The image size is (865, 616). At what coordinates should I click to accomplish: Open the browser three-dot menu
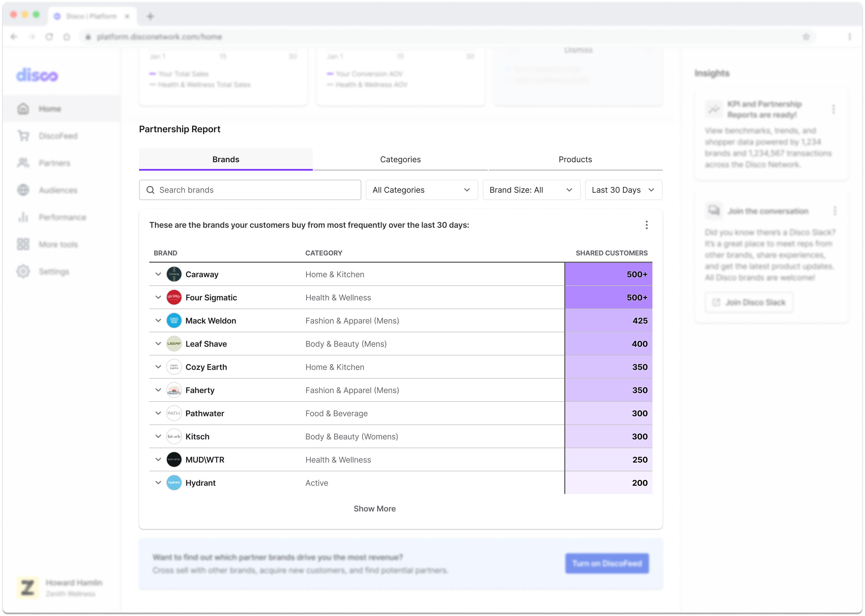pos(850,37)
